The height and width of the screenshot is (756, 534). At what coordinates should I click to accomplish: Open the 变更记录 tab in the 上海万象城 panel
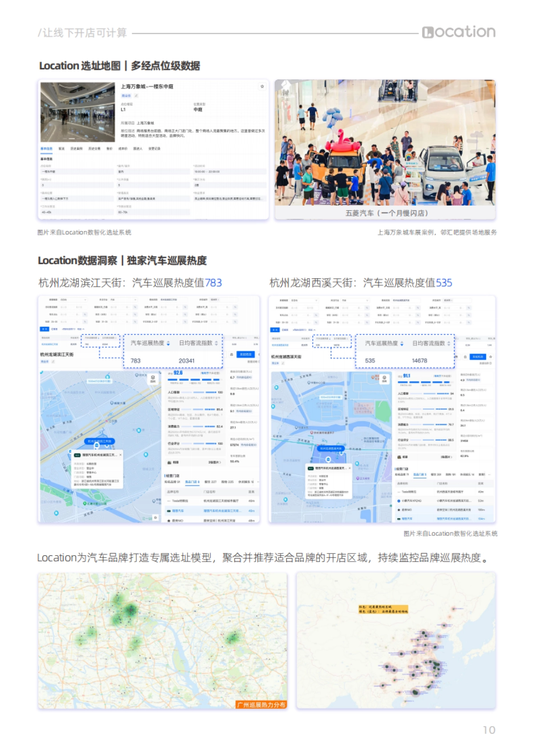(154, 149)
